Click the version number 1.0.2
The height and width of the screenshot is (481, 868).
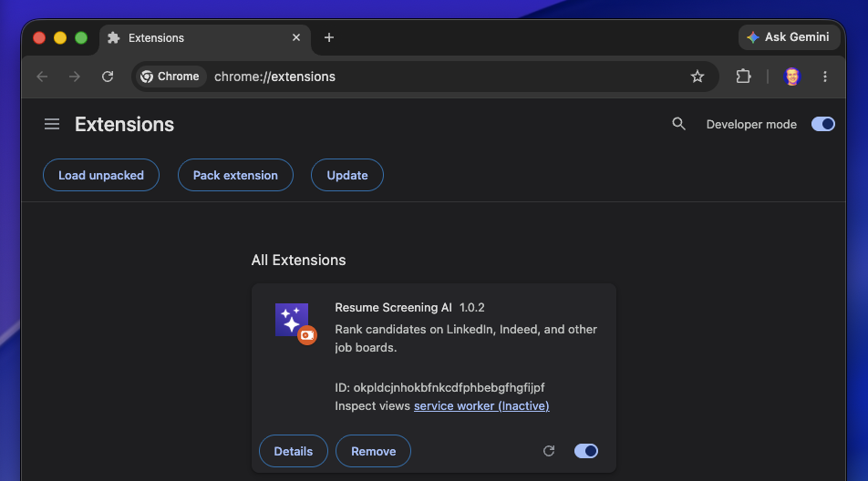point(471,307)
